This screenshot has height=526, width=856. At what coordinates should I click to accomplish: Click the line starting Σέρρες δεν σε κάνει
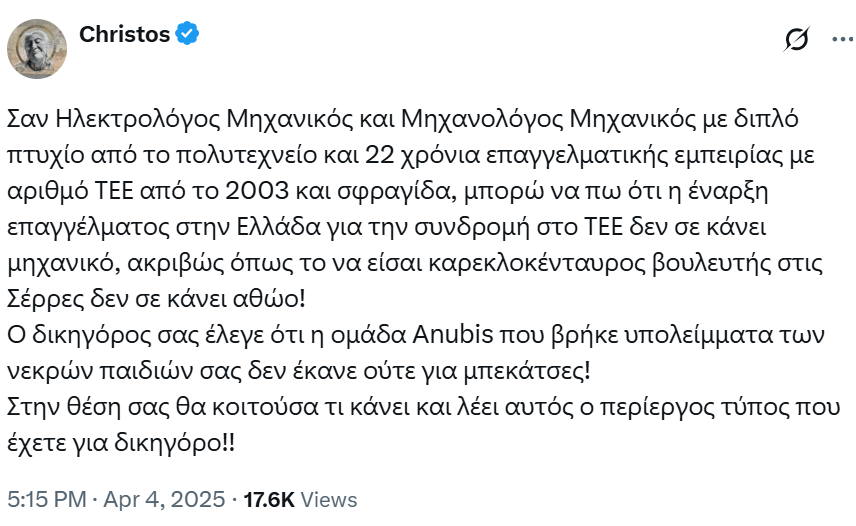click(156, 298)
